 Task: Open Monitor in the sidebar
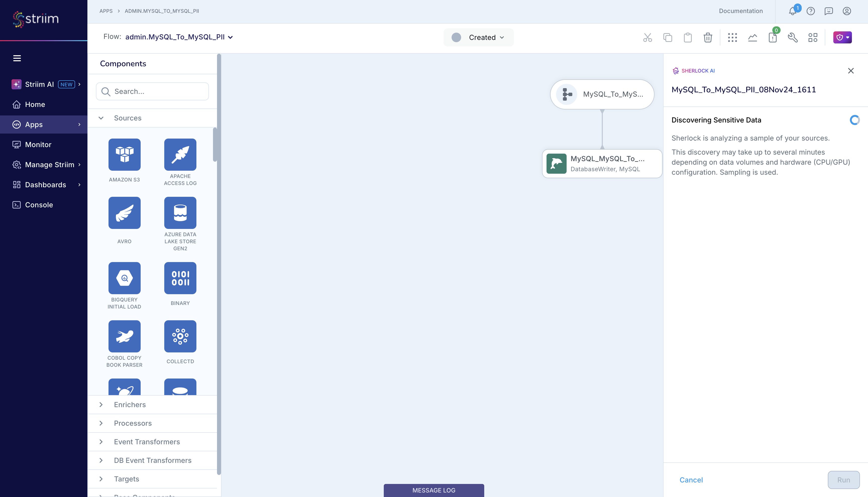(x=38, y=145)
